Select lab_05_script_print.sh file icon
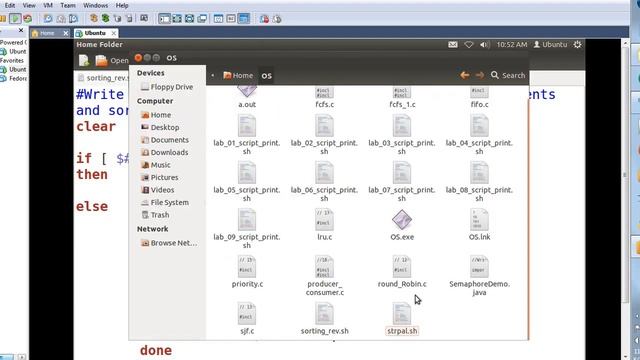Image resolution: width=640 pixels, height=360 pixels. [247, 173]
